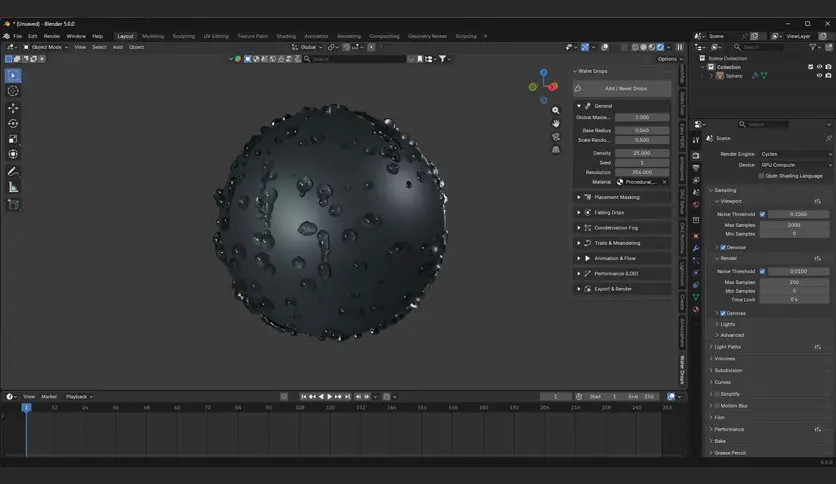
Task: Open the viewport Add menu
Action: (117, 47)
